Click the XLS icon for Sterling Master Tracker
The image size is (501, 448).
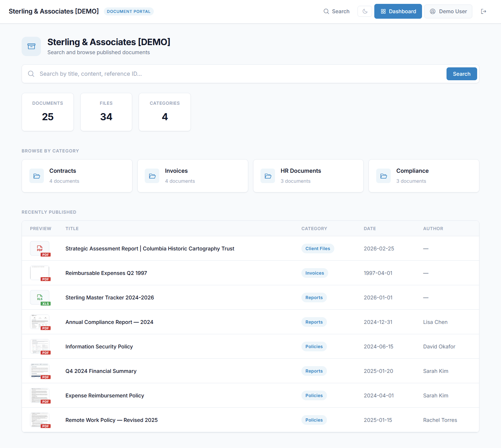pos(40,297)
